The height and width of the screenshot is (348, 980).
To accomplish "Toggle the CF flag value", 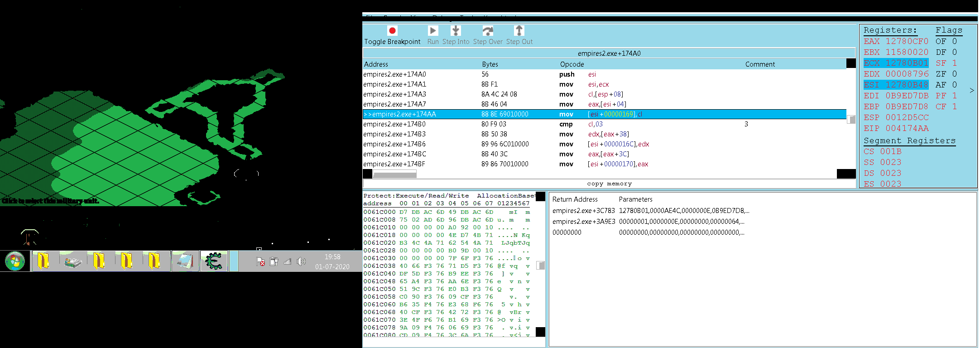I will [955, 106].
